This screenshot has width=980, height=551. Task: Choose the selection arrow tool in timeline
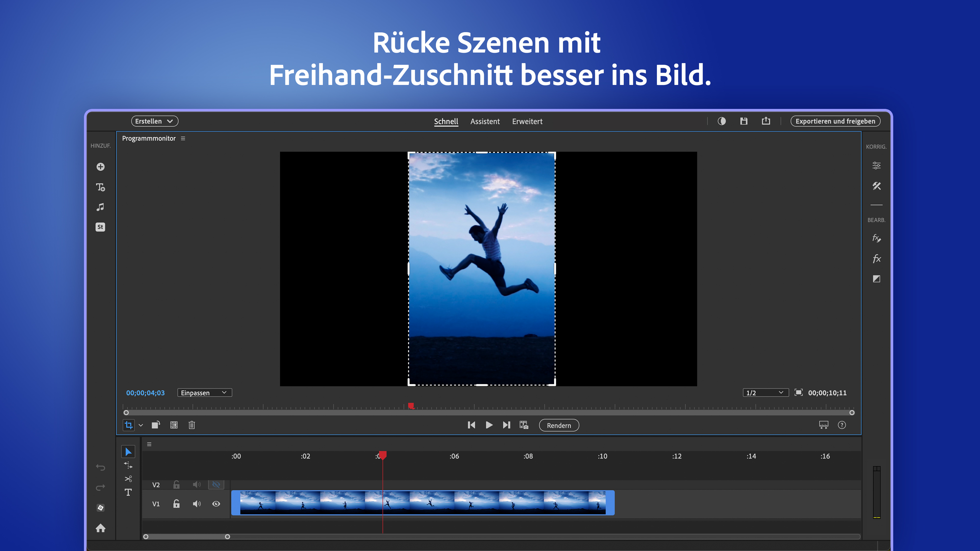pyautogui.click(x=128, y=452)
